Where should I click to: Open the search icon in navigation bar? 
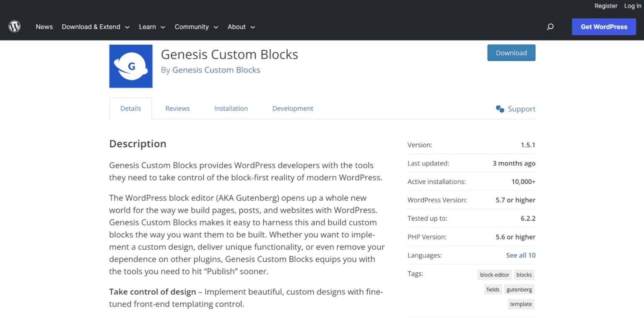coord(550,26)
